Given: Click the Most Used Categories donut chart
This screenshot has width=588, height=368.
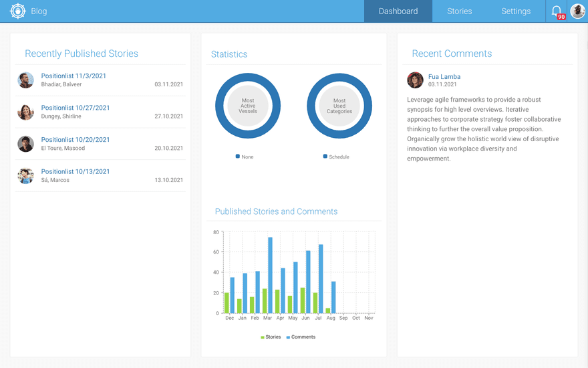Looking at the screenshot, I should coord(339,106).
